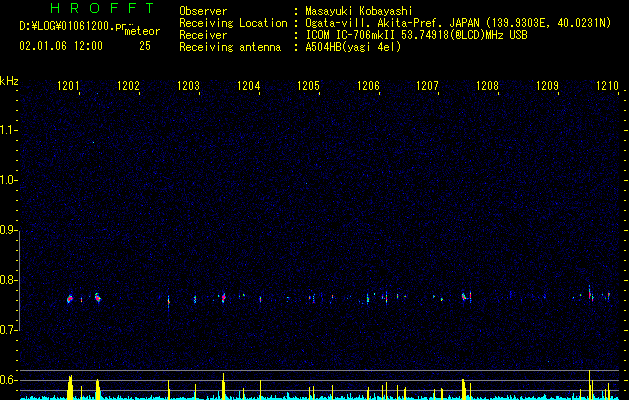Viewport: 629px width, 400px height.
Task: Click the 1202 time marker
Action: pyautogui.click(x=128, y=85)
